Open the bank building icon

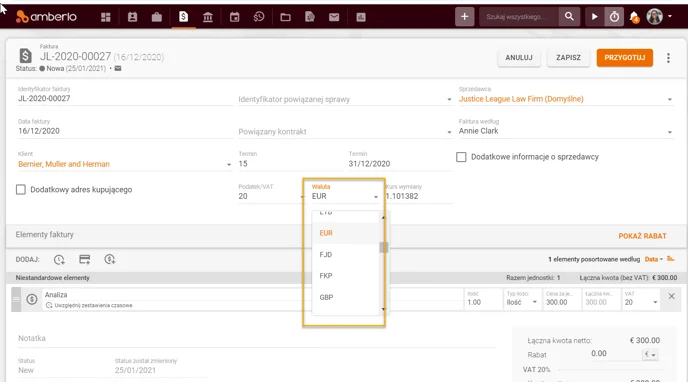coord(208,17)
